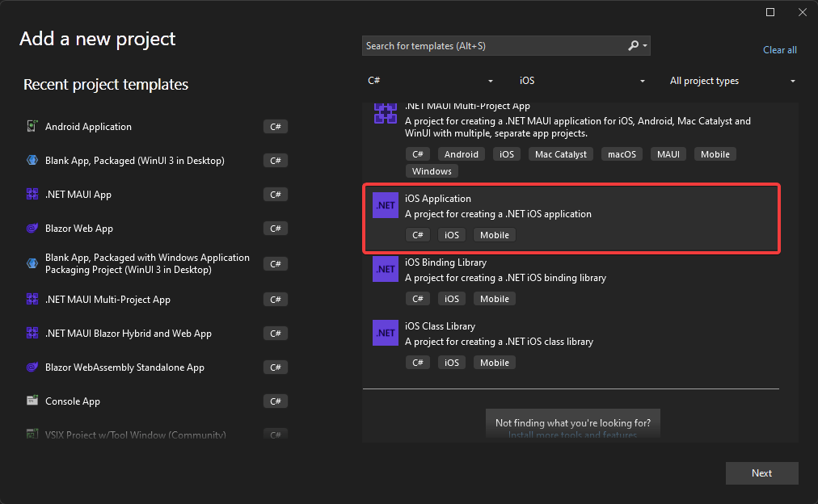Click the C# tag beside Android Application
The width and height of the screenshot is (818, 504).
point(276,127)
